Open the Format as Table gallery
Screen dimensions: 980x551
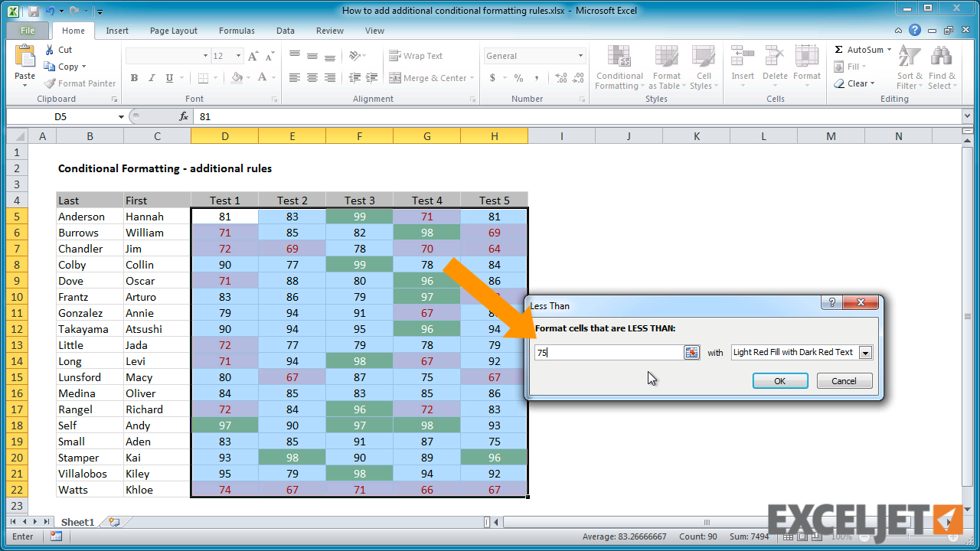(x=666, y=67)
